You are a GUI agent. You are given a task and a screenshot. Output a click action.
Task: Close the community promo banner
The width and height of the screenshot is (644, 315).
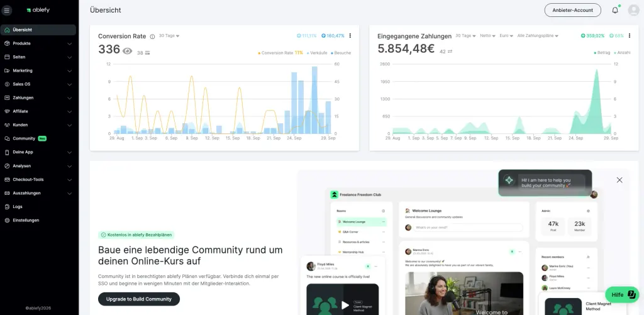[619, 180]
